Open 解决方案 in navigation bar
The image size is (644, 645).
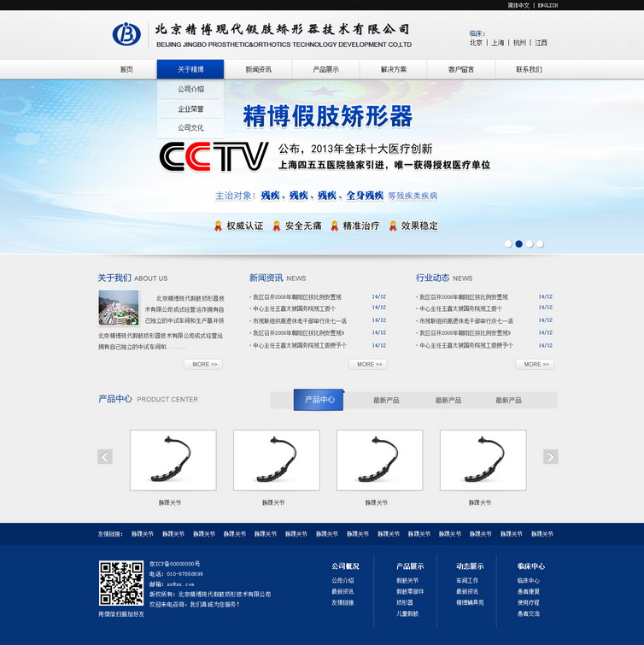tap(394, 69)
